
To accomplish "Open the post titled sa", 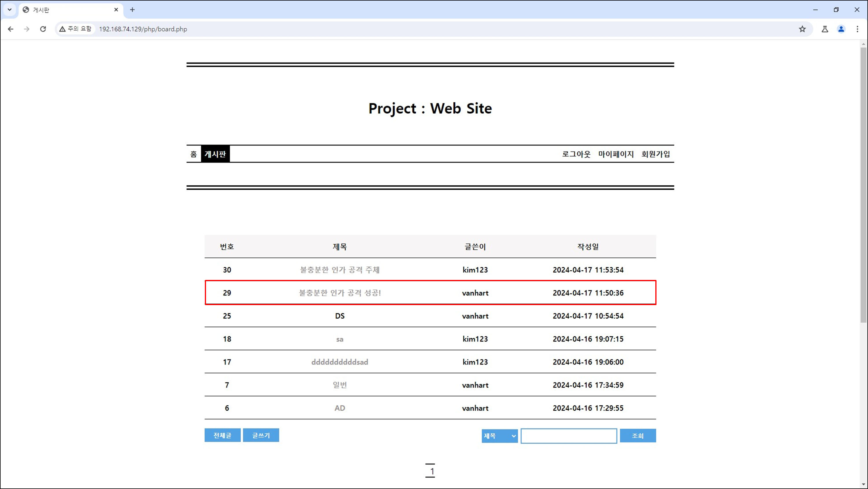I will point(340,339).
